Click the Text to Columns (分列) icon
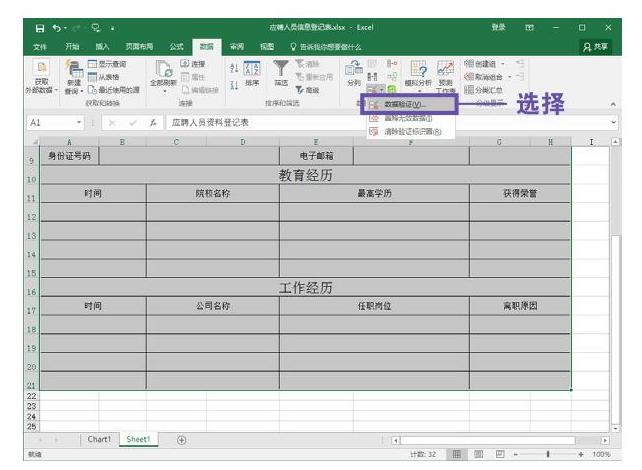 coord(354,72)
